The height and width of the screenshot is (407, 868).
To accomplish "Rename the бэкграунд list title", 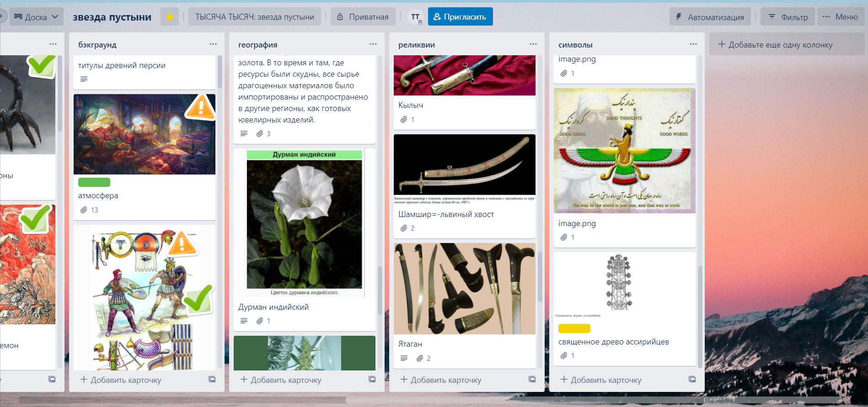I will (x=97, y=45).
